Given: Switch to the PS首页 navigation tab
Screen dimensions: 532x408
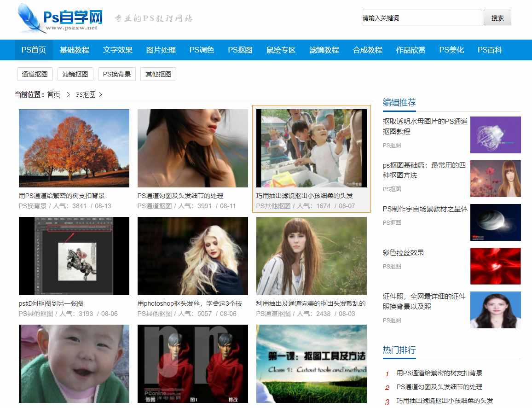Looking at the screenshot, I should (x=33, y=50).
